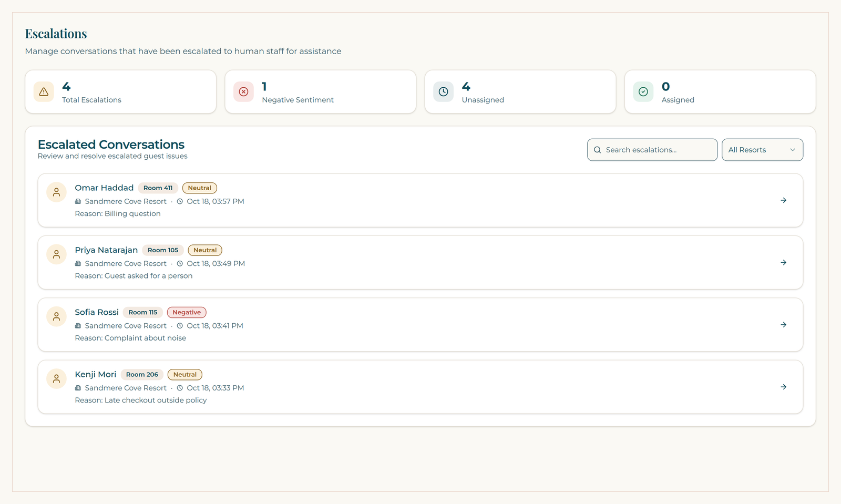Click Sandmere Cove Resort in Omar Haddad's row
The height and width of the screenshot is (504, 841).
(x=126, y=201)
